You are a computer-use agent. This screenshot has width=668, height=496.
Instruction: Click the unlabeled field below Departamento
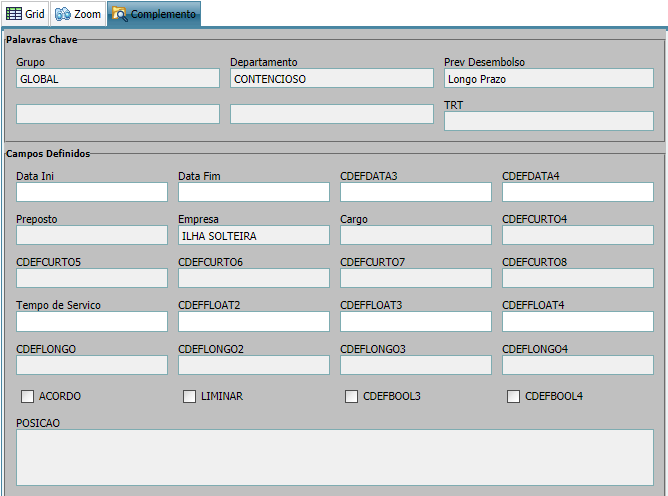(x=332, y=114)
